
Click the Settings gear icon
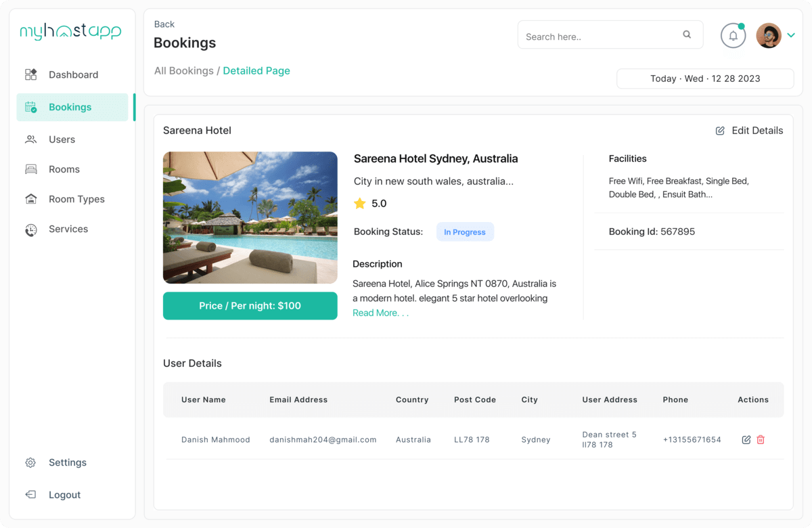30,463
